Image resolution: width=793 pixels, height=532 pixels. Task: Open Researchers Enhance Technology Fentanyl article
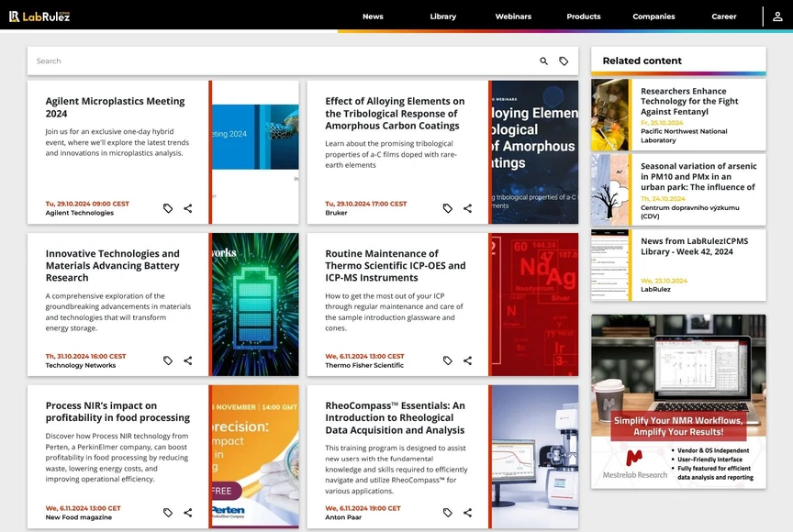pos(688,101)
